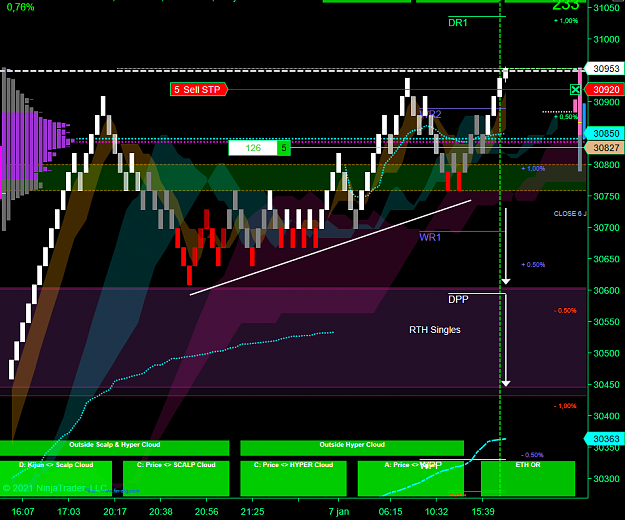625x520 pixels.
Task: Click the '0,76%' readout in the top-left
Action: point(20,7)
